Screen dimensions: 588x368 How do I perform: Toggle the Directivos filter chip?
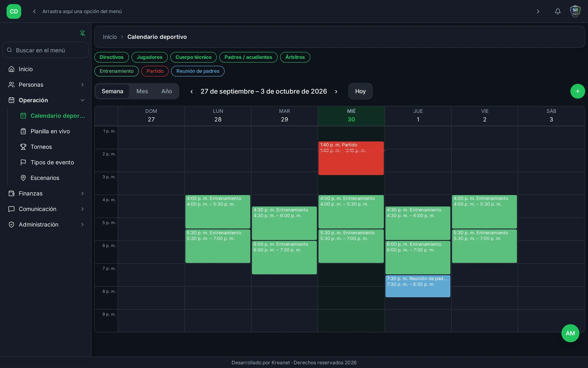(x=111, y=57)
